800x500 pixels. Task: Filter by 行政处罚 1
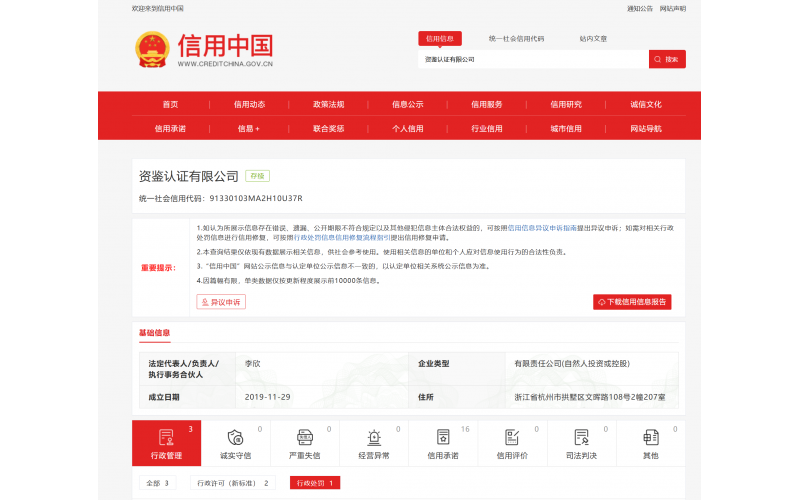pos(315,483)
